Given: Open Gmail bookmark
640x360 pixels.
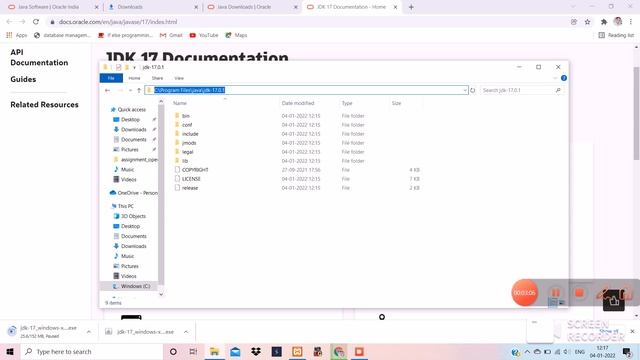Looking at the screenshot, I should [171, 35].
